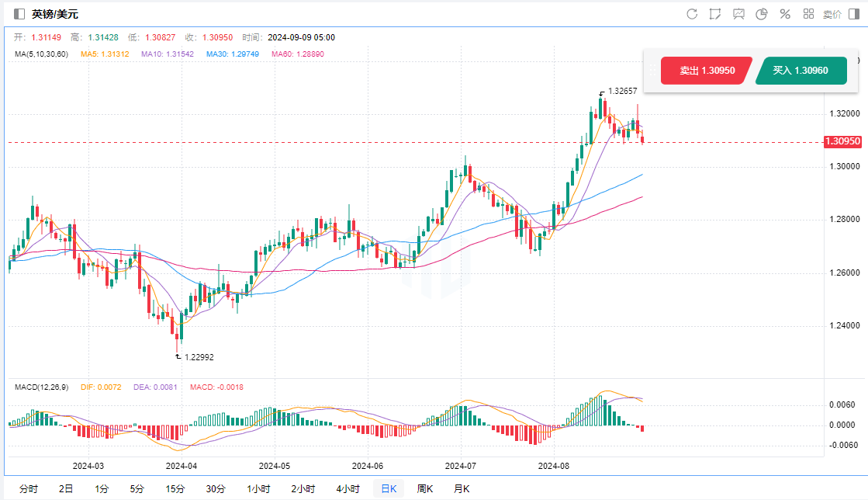Toggle the left panel icon beside 英镑/美元
The height and width of the screenshot is (500, 868).
pyautogui.click(x=19, y=14)
